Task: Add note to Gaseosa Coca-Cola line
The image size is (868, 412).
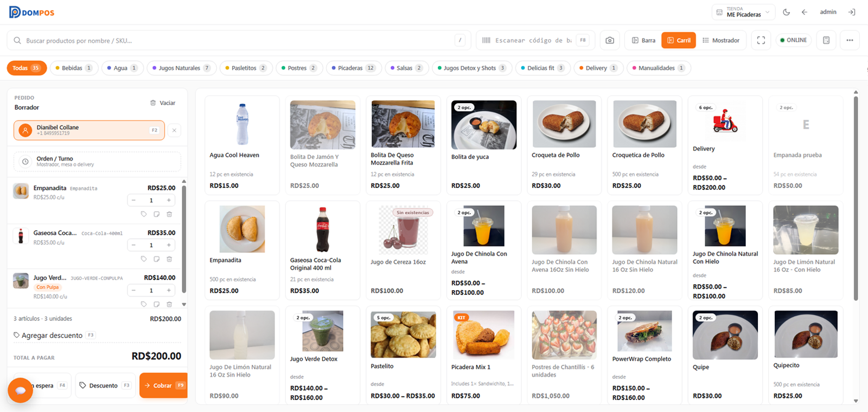Action: click(x=156, y=259)
